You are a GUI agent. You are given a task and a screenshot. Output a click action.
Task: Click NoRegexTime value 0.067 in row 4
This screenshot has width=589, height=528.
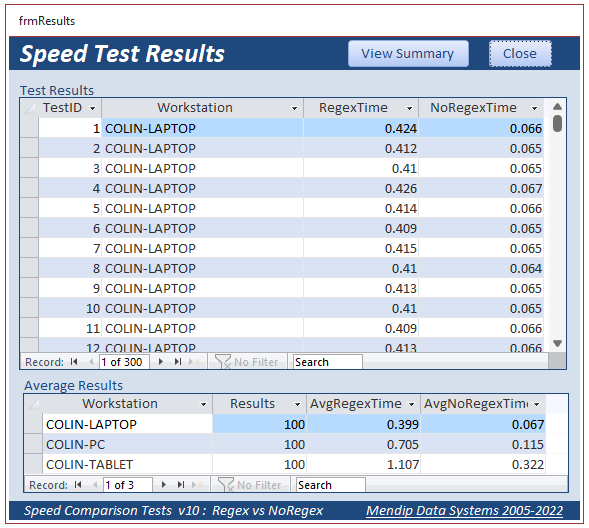[481, 188]
